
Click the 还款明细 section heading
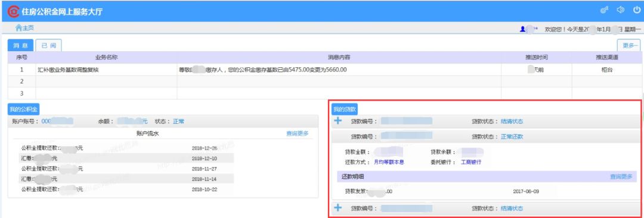coord(353,176)
